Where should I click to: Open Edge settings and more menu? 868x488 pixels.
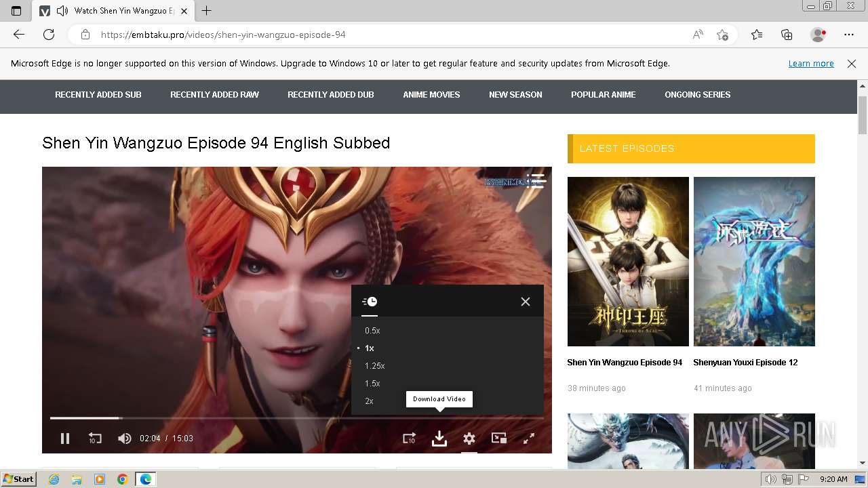pos(849,35)
